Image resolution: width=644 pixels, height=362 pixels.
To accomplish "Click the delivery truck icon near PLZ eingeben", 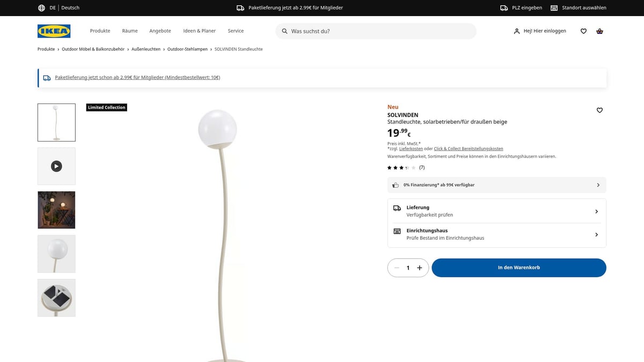I will tap(503, 8).
